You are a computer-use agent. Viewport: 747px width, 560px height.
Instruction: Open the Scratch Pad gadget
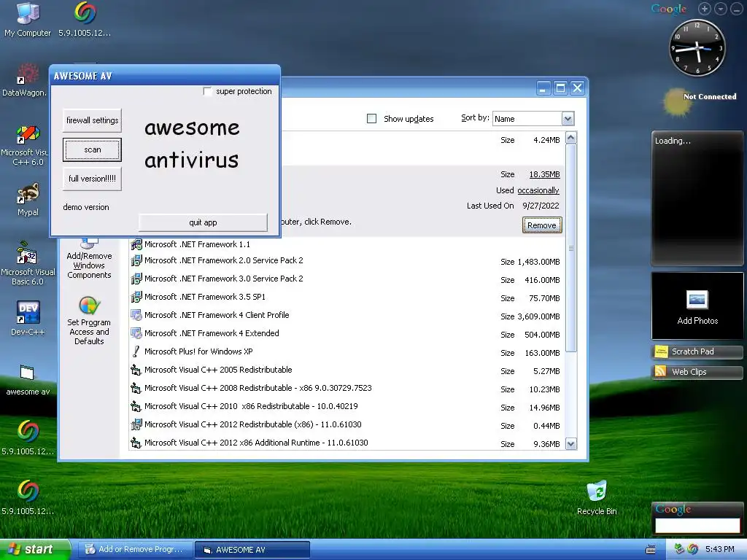(x=697, y=352)
